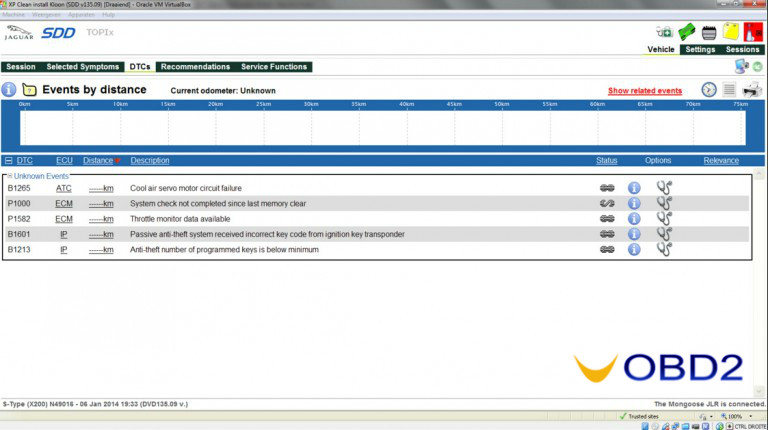Select 'Throttle monitor data available' description
768x430 pixels.
180,219
